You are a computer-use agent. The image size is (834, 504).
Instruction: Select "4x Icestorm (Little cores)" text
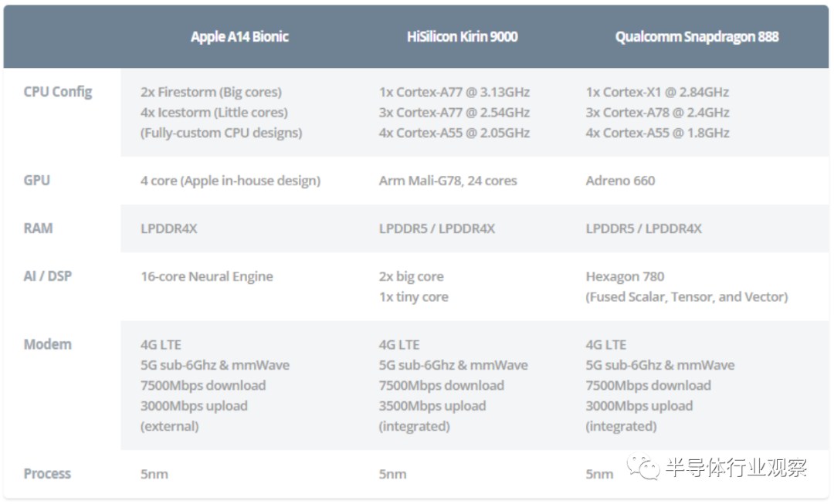[214, 113]
